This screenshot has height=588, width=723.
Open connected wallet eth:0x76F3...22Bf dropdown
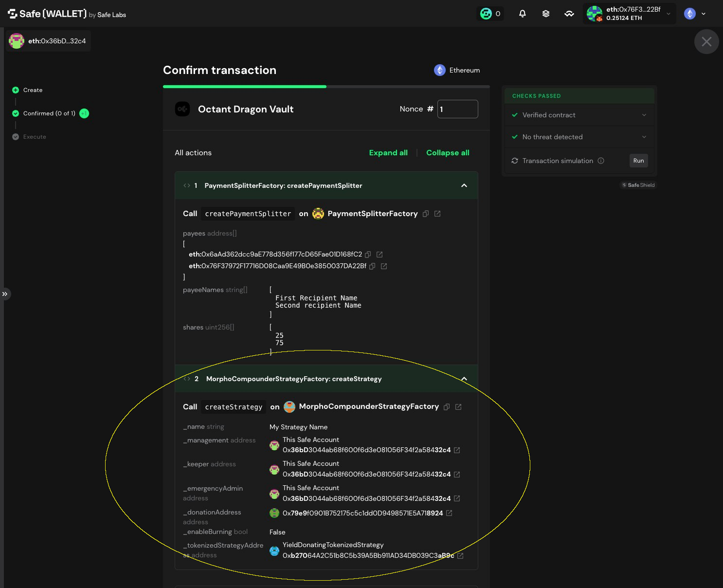click(629, 14)
